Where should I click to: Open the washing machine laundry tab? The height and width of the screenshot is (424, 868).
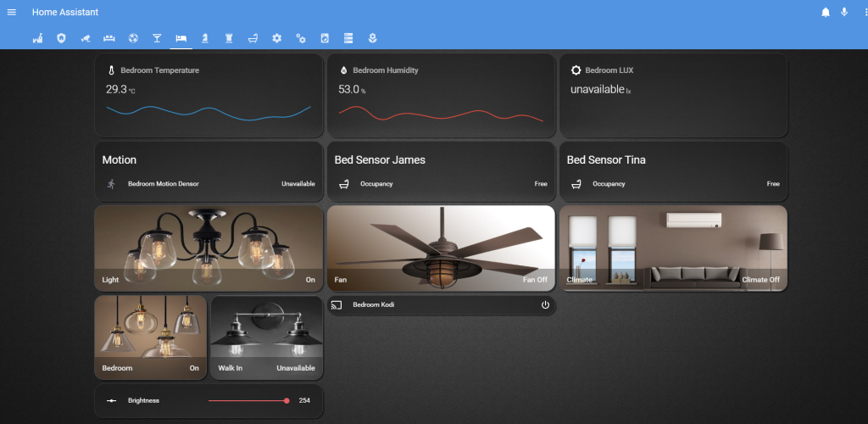point(325,38)
